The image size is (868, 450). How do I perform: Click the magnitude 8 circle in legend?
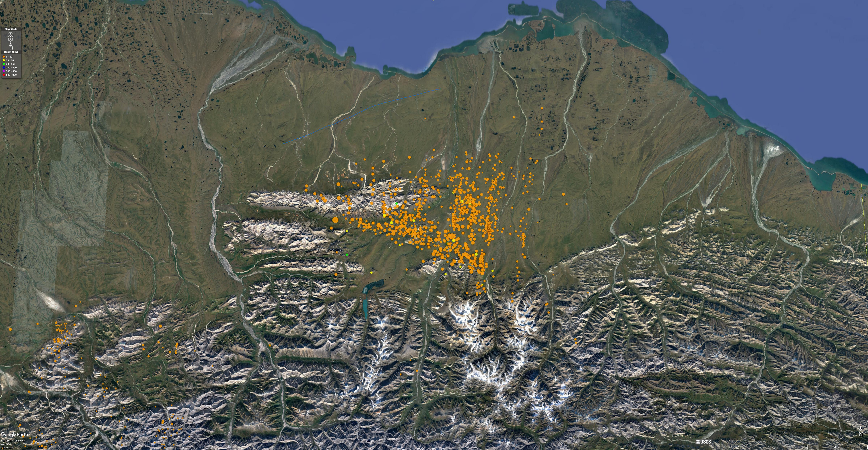click(x=10, y=34)
